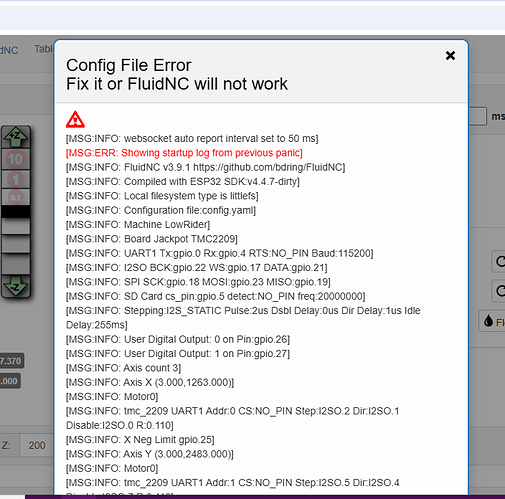This screenshot has width=505, height=499.
Task: Jog down with the -Z arrow
Action: point(16,286)
